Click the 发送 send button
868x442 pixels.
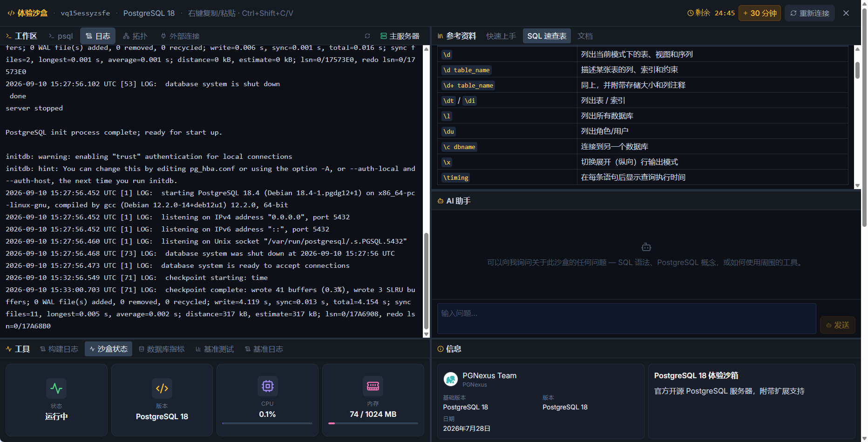(x=837, y=325)
